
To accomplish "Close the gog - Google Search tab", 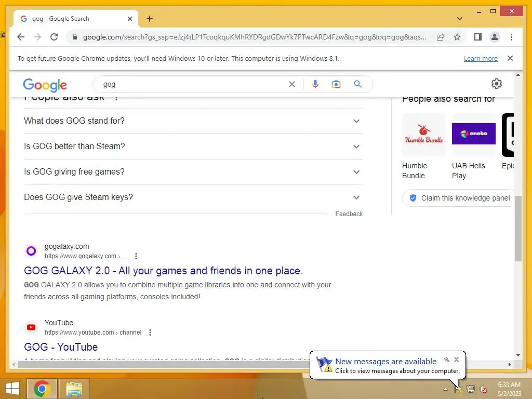I will point(129,19).
